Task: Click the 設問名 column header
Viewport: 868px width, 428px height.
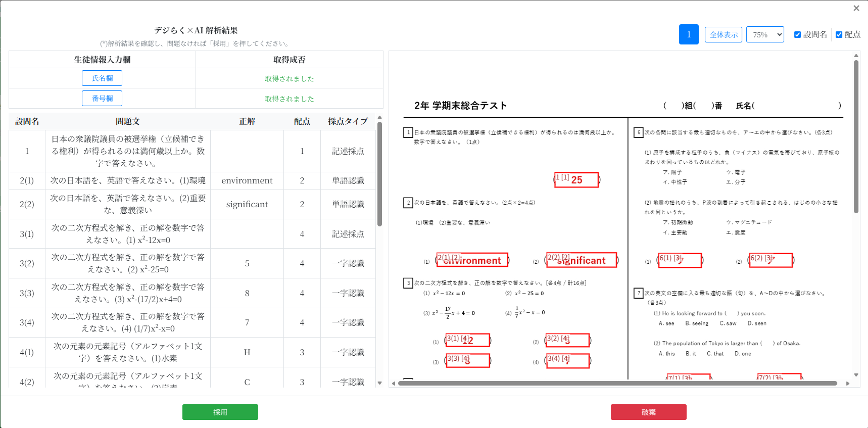Action: (x=27, y=121)
